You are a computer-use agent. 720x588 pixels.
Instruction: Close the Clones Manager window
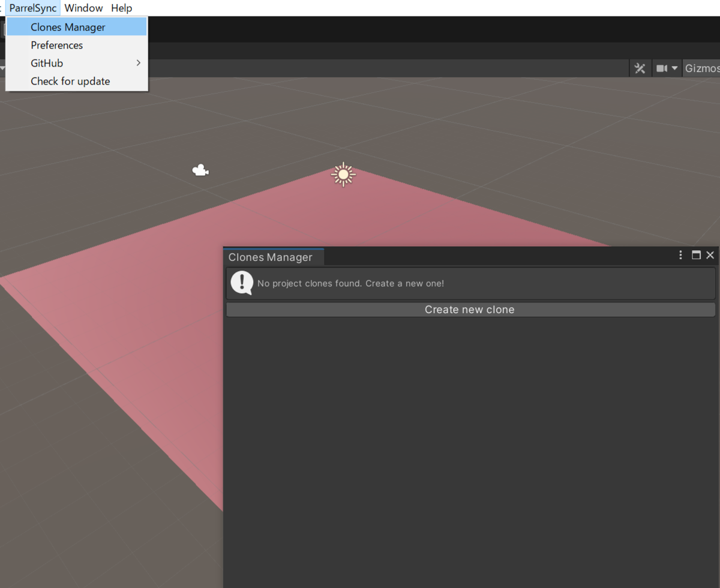pos(710,255)
